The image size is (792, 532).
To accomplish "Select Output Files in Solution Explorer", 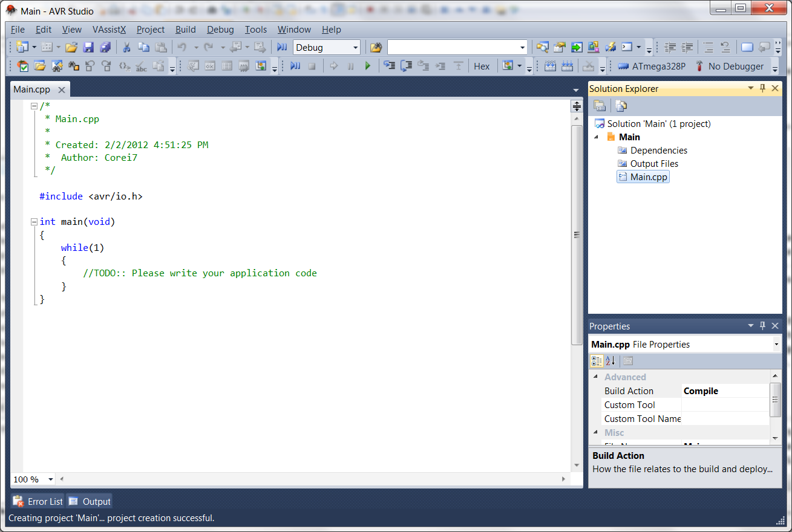I will 654,164.
